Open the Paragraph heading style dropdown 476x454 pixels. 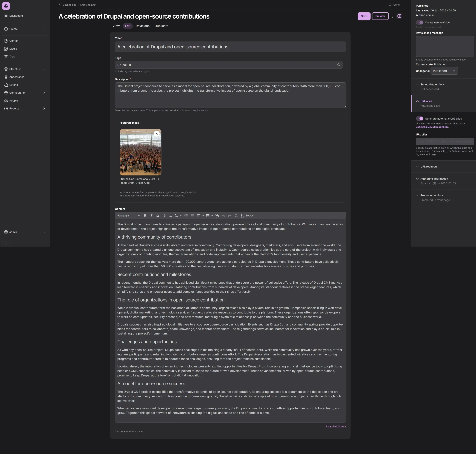coord(128,216)
